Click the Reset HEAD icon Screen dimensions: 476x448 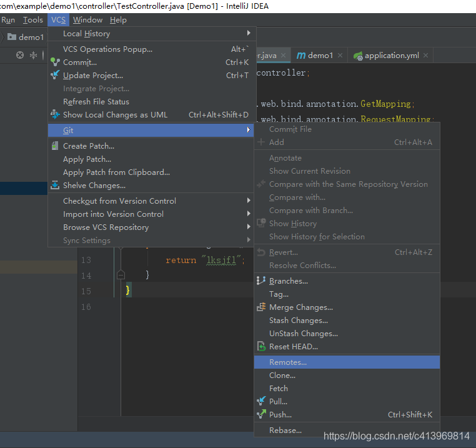coord(261,346)
